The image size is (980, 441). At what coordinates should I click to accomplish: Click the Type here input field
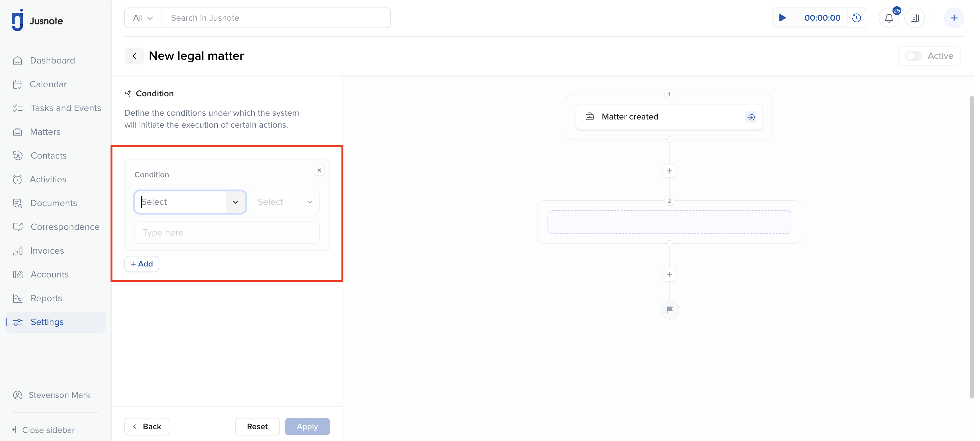227,232
